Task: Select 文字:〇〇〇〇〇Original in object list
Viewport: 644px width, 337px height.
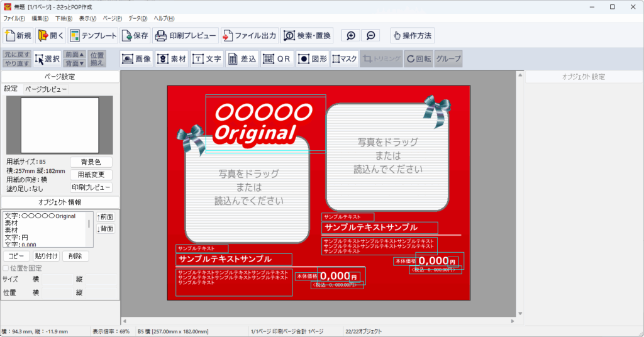Action: [x=40, y=216]
